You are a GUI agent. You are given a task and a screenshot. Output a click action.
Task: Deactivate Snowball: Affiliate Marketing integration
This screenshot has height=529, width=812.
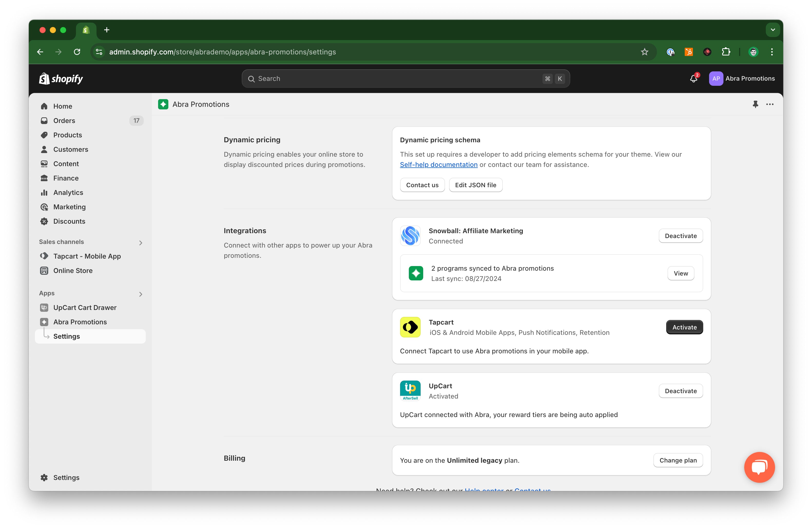(681, 236)
